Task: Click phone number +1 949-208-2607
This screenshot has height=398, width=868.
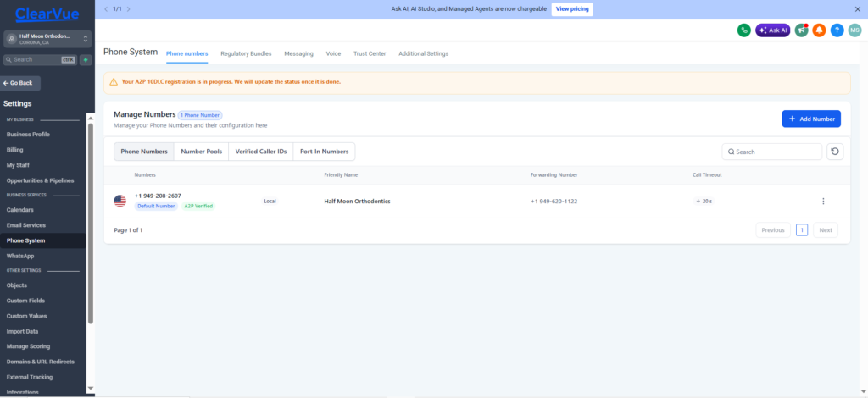Action: point(158,196)
